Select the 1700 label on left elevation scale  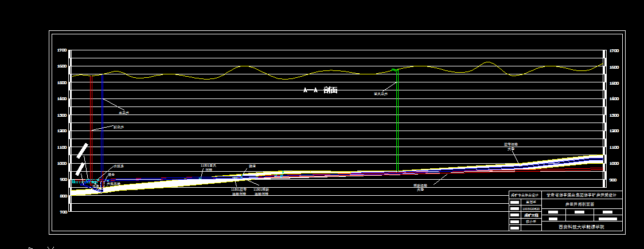[62, 50]
